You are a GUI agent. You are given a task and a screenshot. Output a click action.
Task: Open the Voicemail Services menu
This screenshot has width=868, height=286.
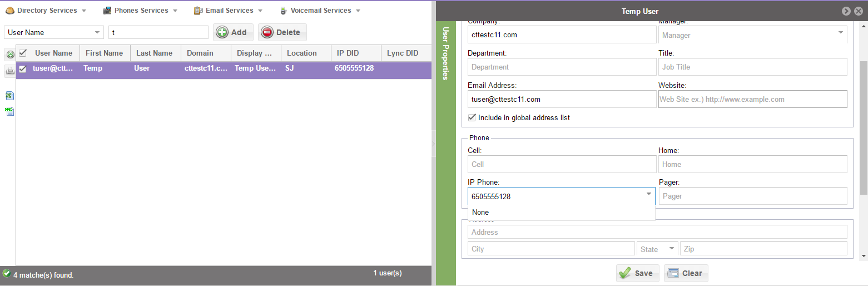pyautogui.click(x=320, y=11)
